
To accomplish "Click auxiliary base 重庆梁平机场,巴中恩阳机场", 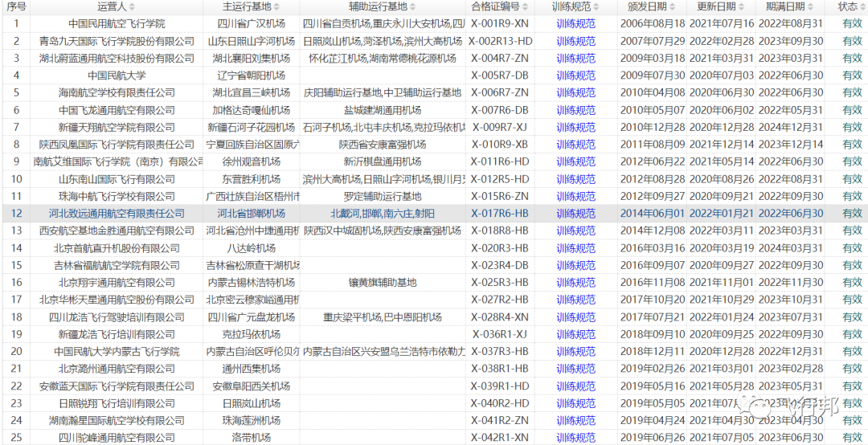I will point(383,317).
